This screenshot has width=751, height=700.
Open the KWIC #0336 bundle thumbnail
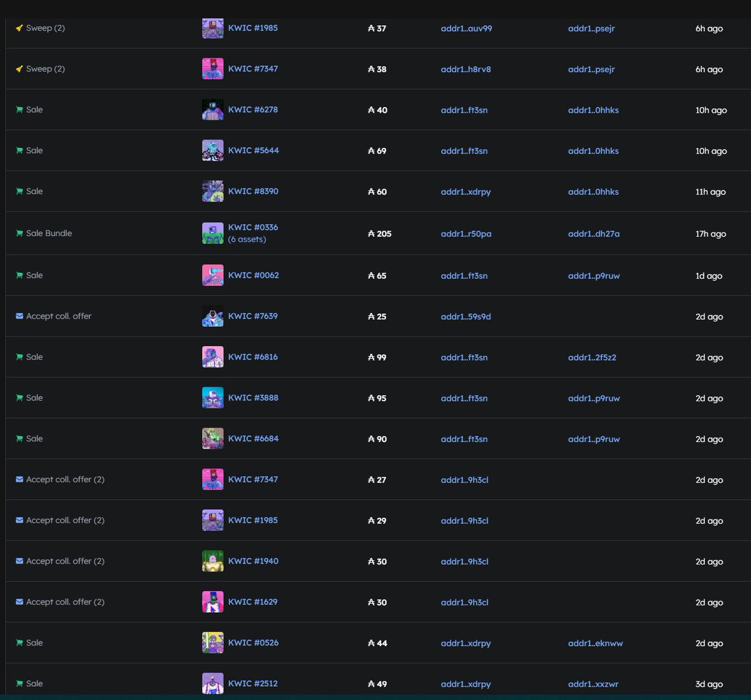tap(213, 233)
